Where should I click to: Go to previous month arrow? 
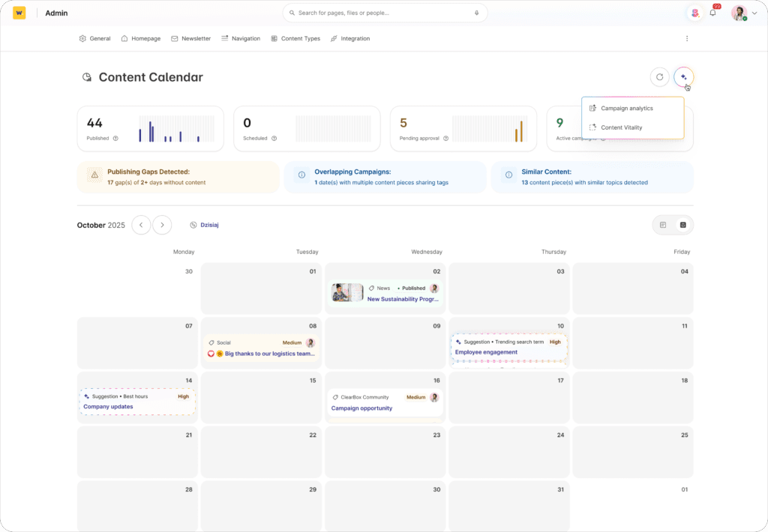click(x=141, y=225)
